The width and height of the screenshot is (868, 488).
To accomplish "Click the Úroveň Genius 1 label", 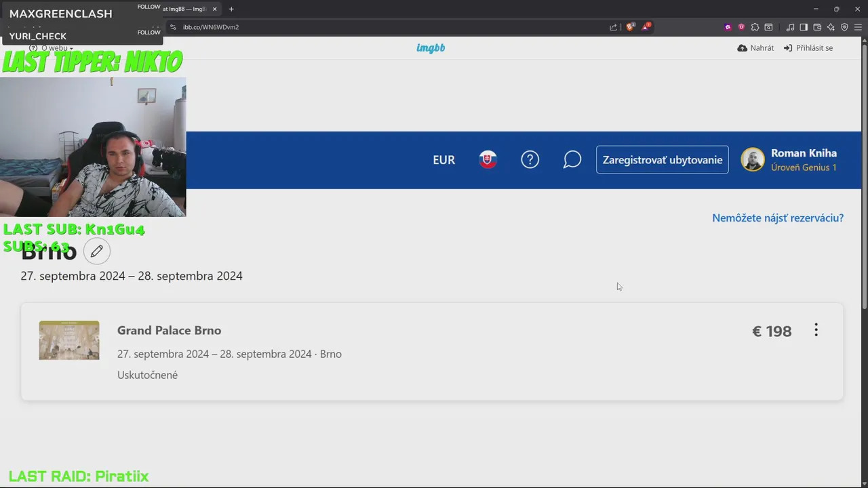I will [x=804, y=167].
